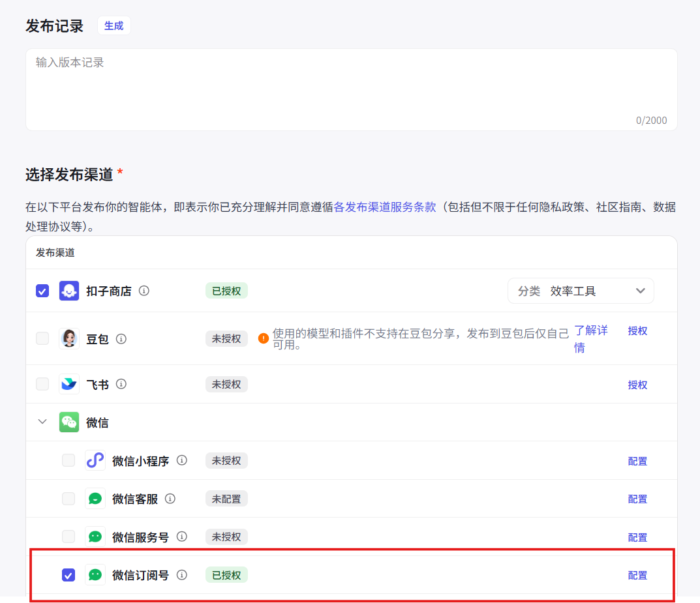This screenshot has width=700, height=603.
Task: Open info tooltip next to 飞书
Action: [121, 384]
